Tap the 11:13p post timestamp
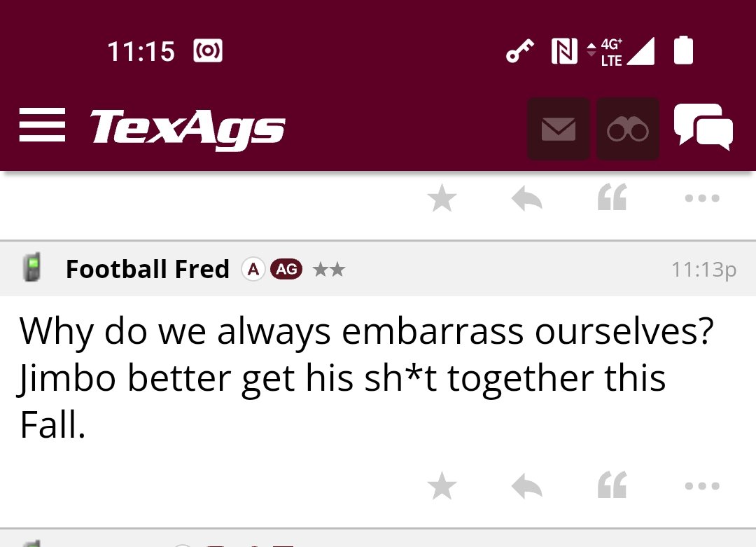The width and height of the screenshot is (756, 547). click(x=704, y=269)
